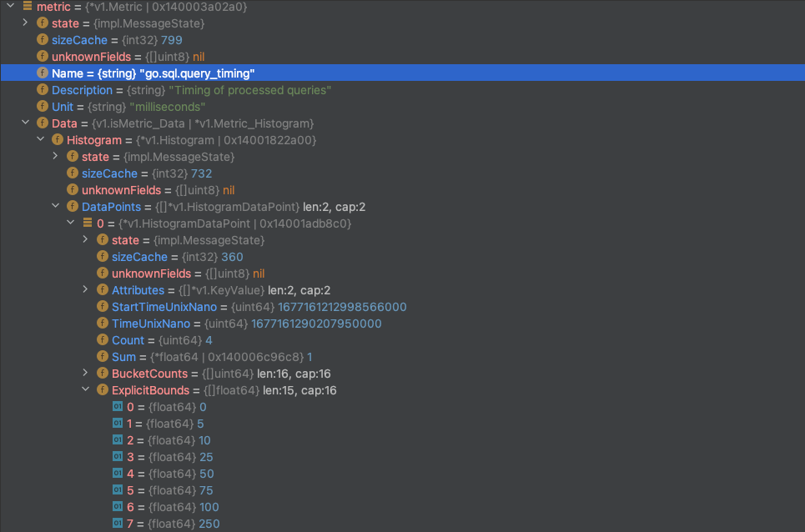Image resolution: width=805 pixels, height=532 pixels.
Task: Click the field icon next to Histogram
Action: [x=57, y=140]
